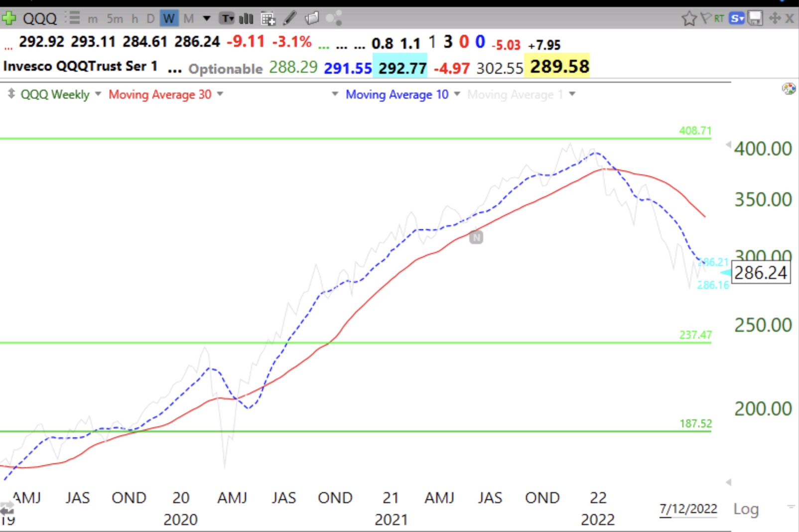Click the scroll-left arrows at chart bottom-left
The width and height of the screenshot is (799, 532).
pyautogui.click(x=7, y=508)
